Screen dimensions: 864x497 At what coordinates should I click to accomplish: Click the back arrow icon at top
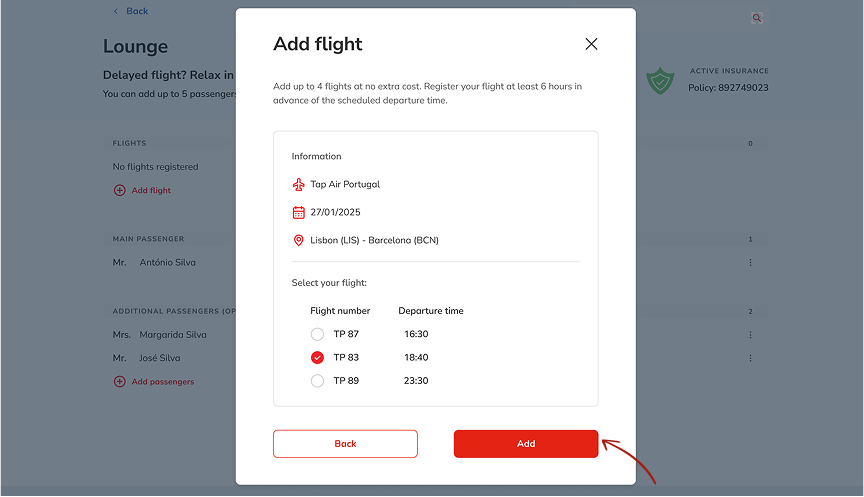coord(116,11)
